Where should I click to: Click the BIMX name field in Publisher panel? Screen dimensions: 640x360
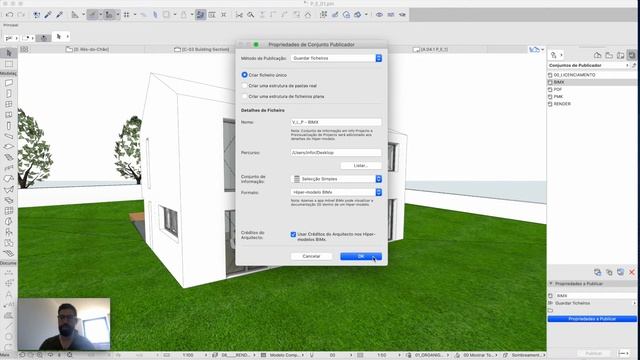click(595, 296)
